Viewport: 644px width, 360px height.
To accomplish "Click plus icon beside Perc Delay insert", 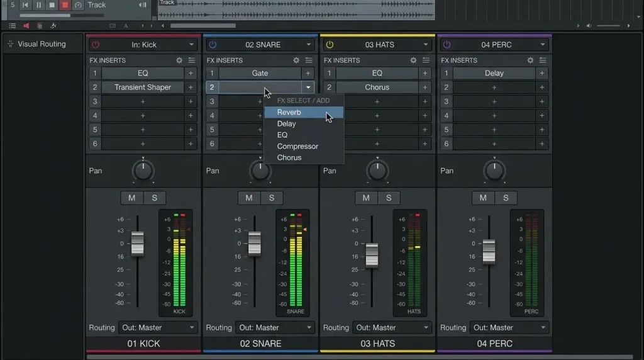I will pos(541,73).
